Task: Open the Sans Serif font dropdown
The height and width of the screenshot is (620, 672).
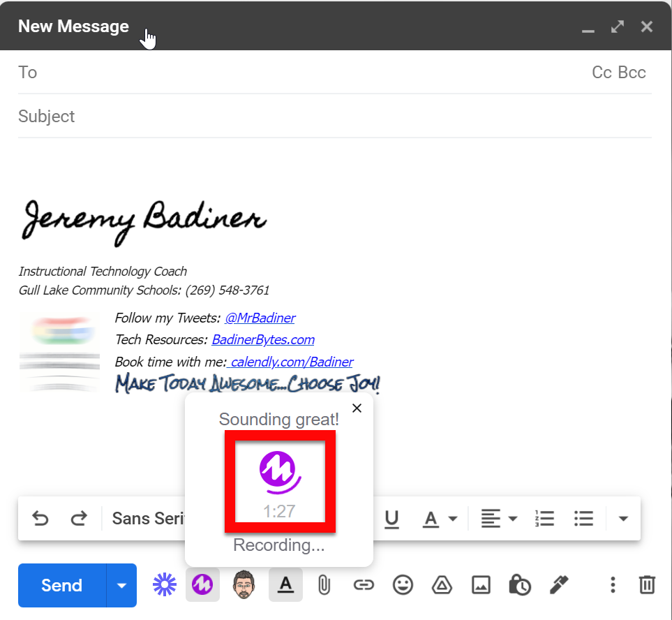Action: tap(148, 518)
